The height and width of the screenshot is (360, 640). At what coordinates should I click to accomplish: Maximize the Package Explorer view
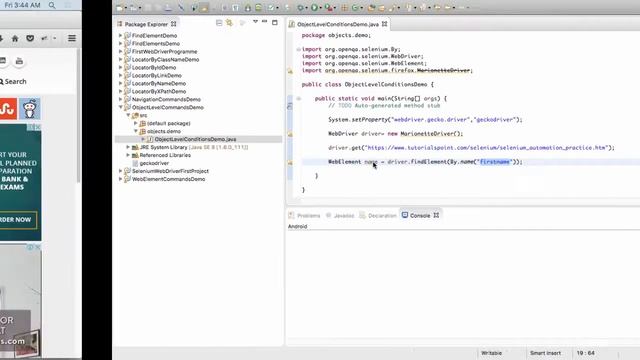[x=275, y=22]
